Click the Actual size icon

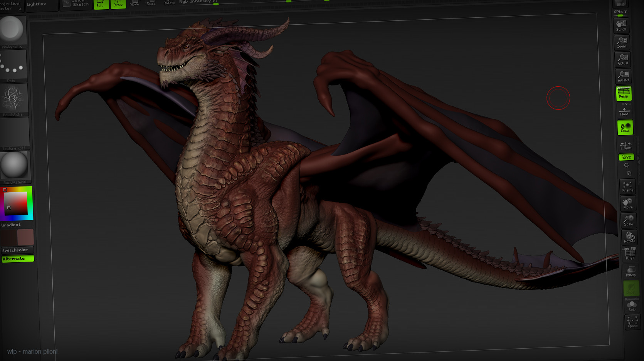pyautogui.click(x=623, y=59)
